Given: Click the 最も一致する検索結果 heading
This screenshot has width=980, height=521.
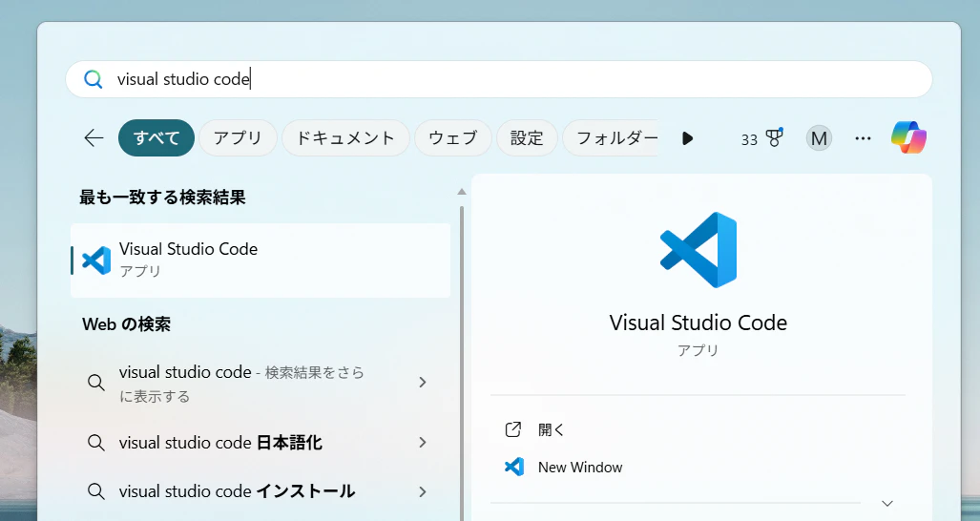Looking at the screenshot, I should tap(162, 198).
